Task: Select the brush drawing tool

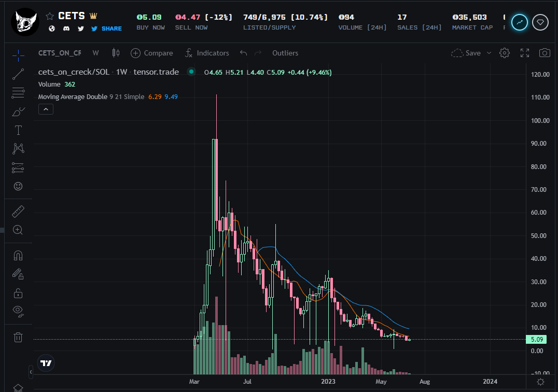Action: [18, 111]
